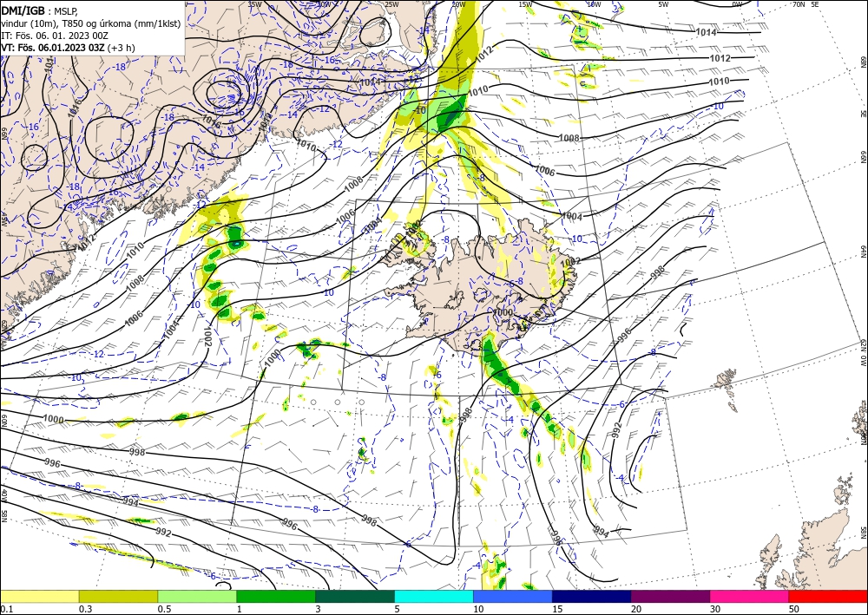Click the legend value "0.3"
Image resolution: width=868 pixels, height=615 pixels.
click(85, 609)
